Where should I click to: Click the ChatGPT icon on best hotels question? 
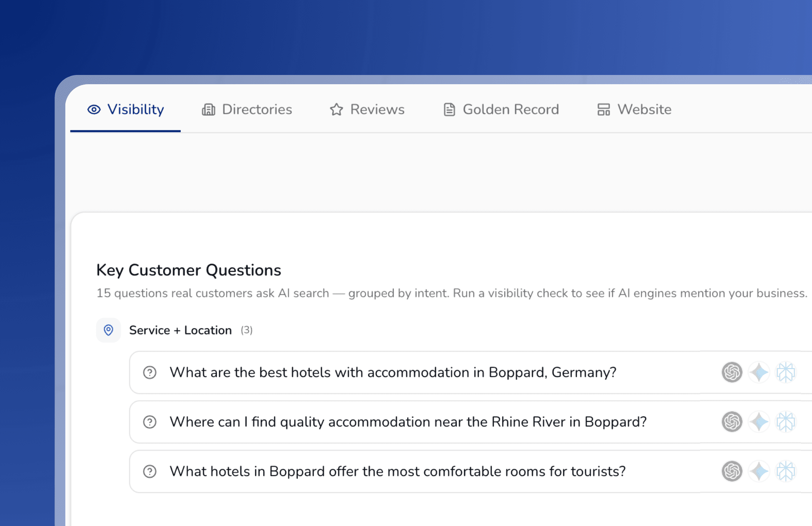(732, 372)
